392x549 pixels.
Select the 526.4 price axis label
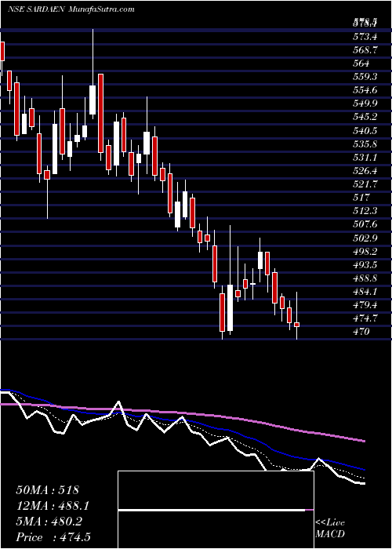coord(365,171)
